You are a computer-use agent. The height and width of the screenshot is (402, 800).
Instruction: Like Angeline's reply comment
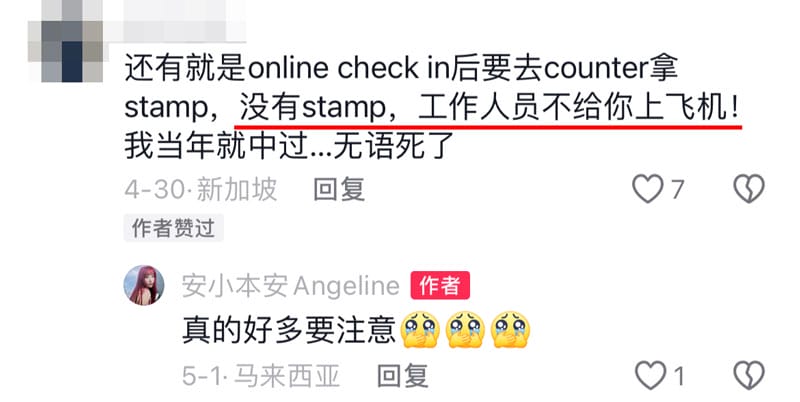650,375
